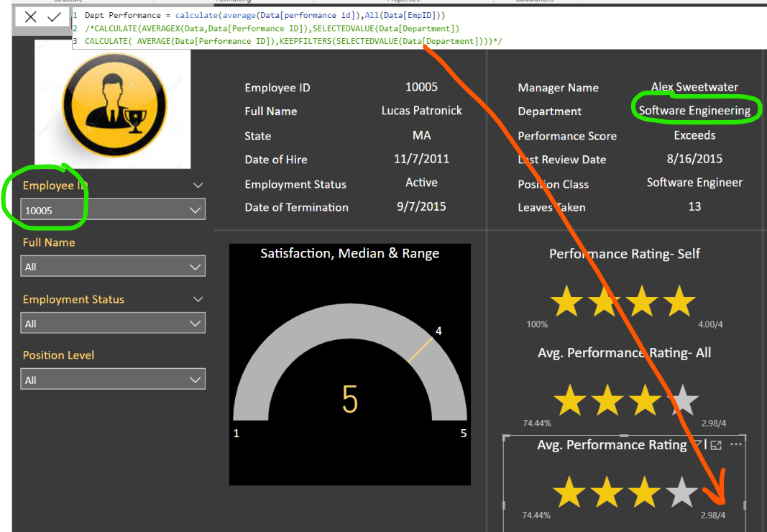767x532 pixels.
Task: Click the gauge target marker label 4
Action: coord(438,331)
